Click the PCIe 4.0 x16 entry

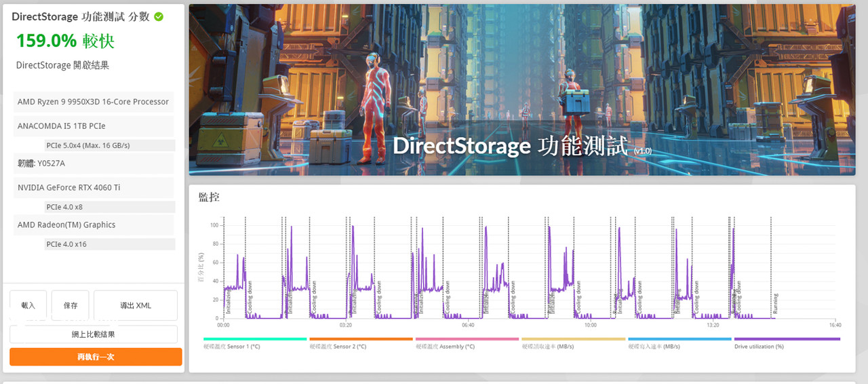tap(109, 244)
